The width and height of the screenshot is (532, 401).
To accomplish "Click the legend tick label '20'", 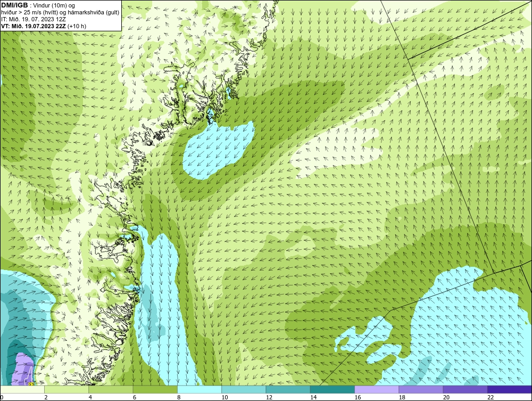I will (446, 397).
